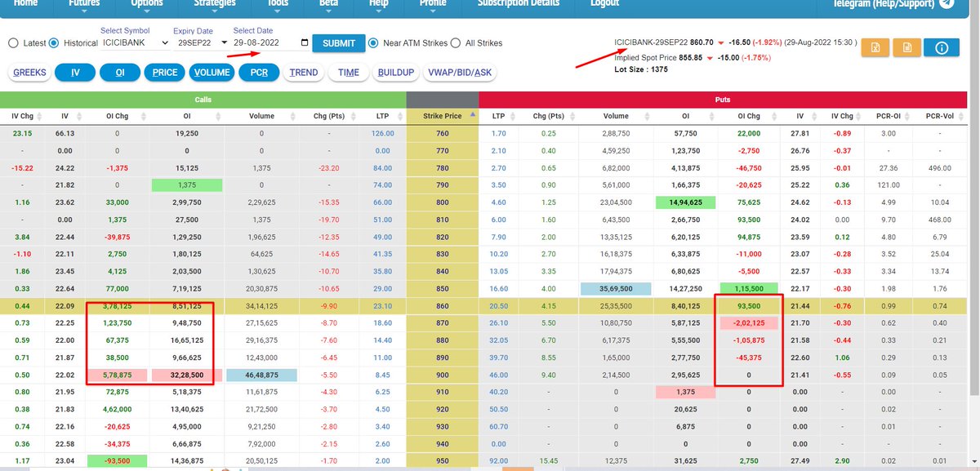980x471 pixels.
Task: Toggle the VWAP/BID/ASK column group
Action: point(460,73)
